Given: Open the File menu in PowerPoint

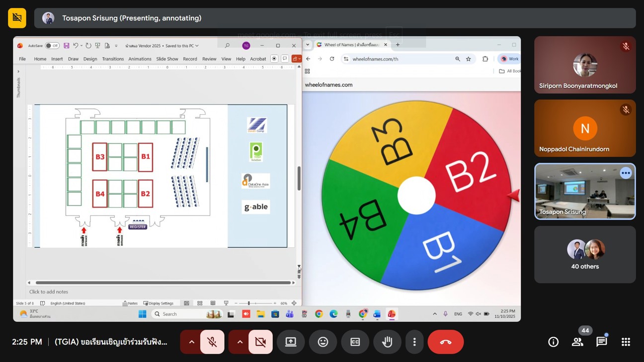Looking at the screenshot, I should pos(22,59).
